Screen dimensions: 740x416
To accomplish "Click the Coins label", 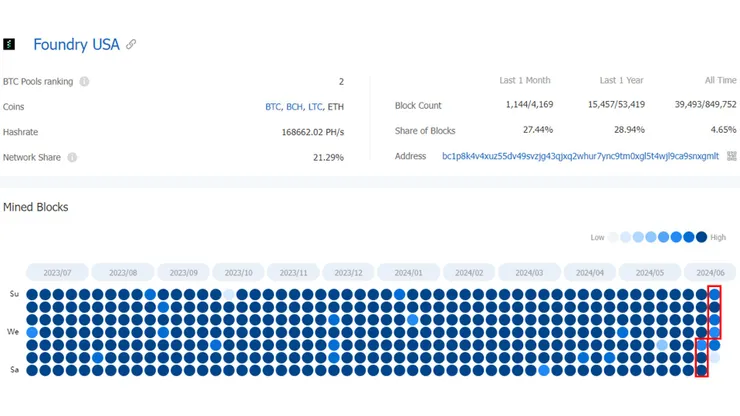I will click(13, 107).
